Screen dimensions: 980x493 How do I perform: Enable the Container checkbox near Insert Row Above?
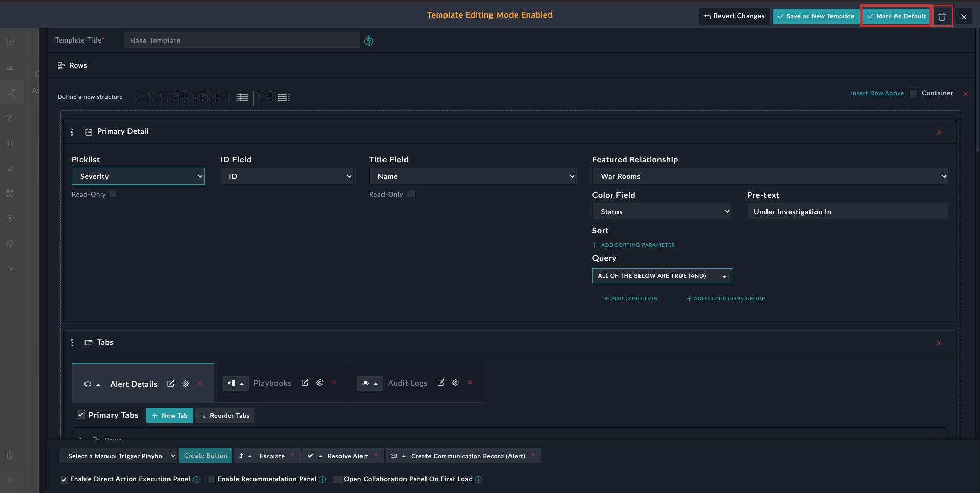(913, 93)
